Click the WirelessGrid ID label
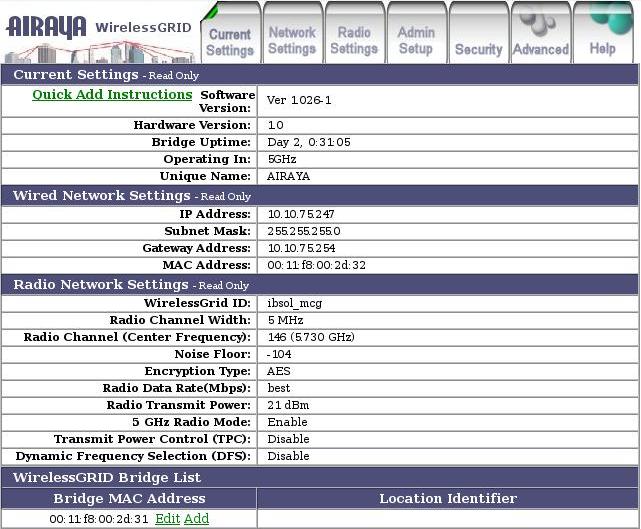The image size is (641, 529). point(197,303)
